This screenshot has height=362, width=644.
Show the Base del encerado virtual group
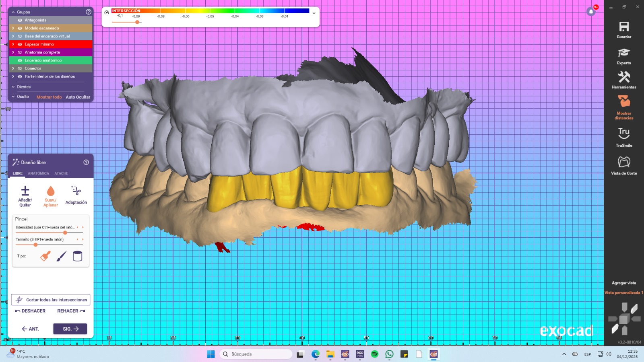tap(20, 36)
